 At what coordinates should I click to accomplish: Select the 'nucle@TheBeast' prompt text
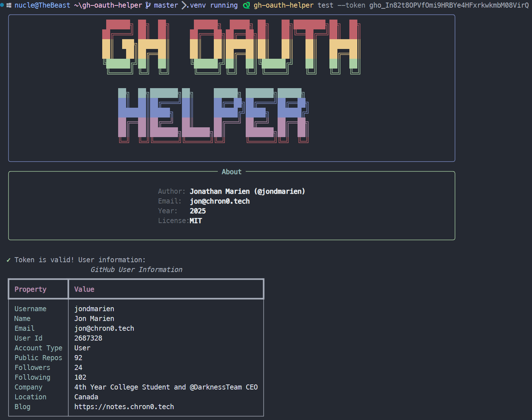point(42,5)
